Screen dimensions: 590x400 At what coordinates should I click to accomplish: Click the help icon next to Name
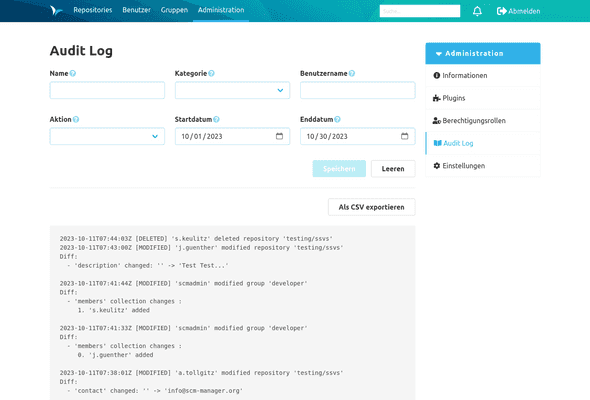73,73
